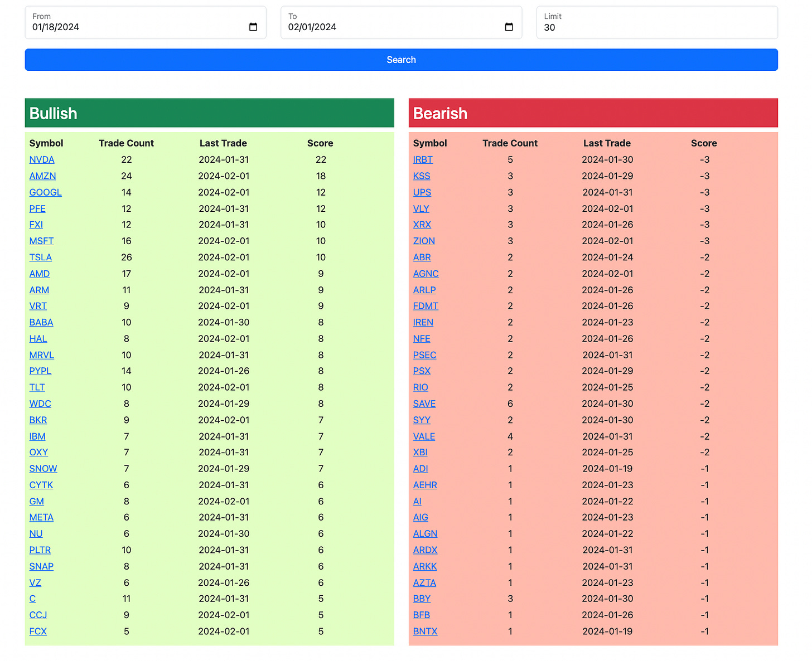812x661 pixels.
Task: Open the BBY symbol link
Action: 422,599
